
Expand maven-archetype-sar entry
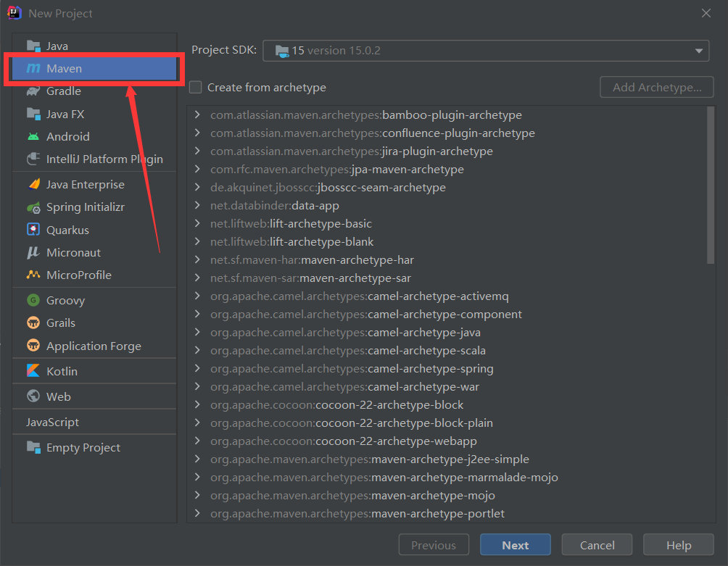[197, 278]
